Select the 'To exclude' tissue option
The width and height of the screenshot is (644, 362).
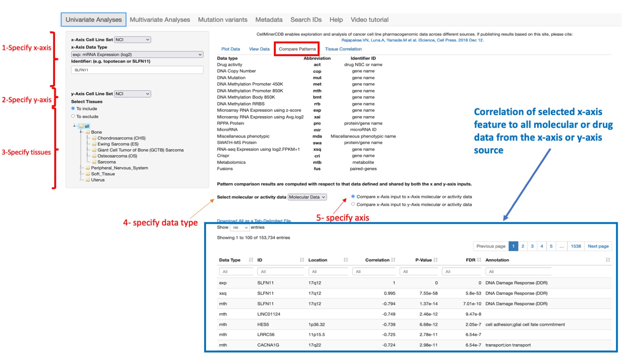[x=73, y=116]
